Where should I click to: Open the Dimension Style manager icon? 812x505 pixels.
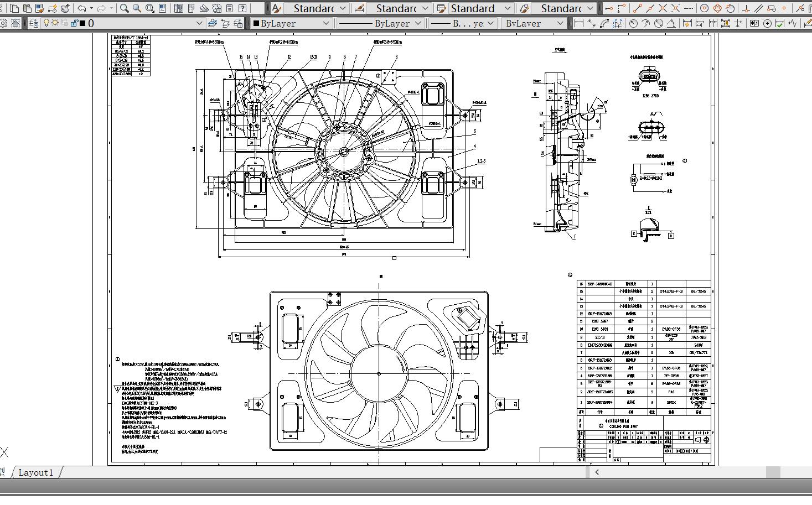coord(359,8)
